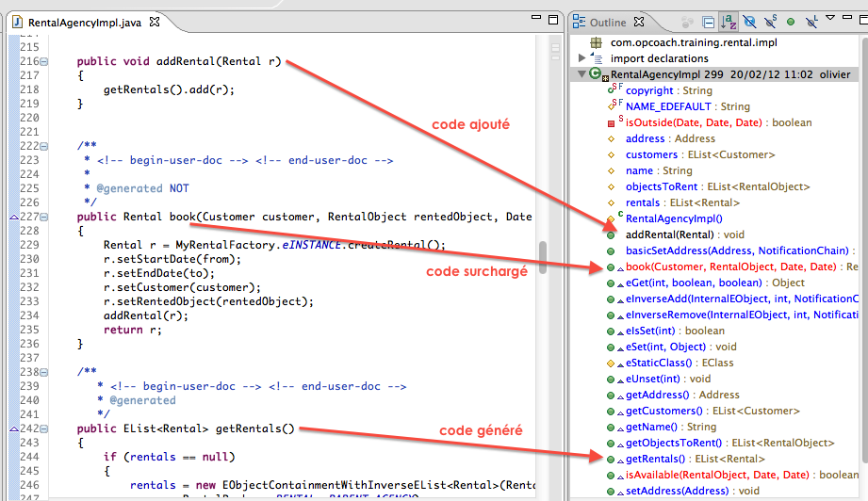Minimize the editor area

535,18
